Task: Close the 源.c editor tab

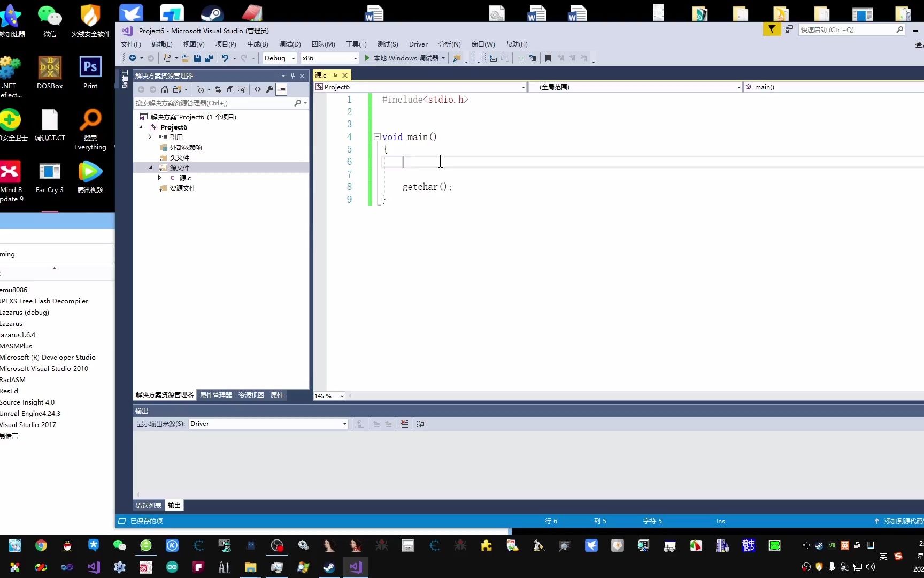Action: coord(345,75)
